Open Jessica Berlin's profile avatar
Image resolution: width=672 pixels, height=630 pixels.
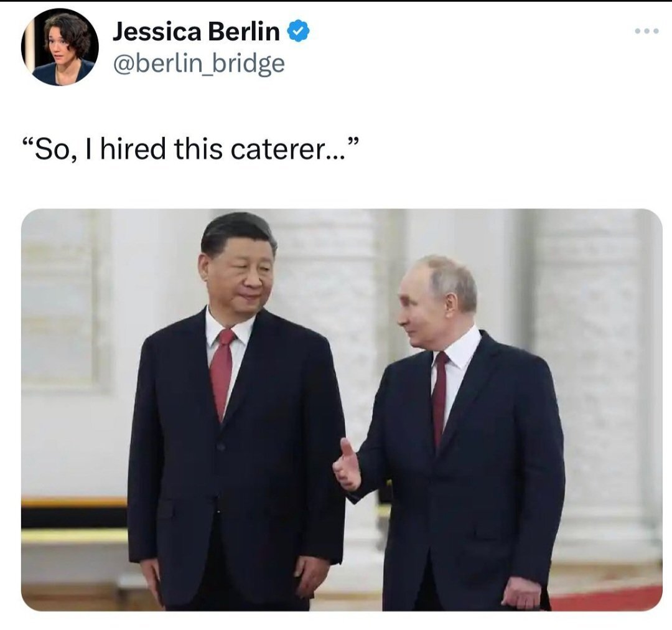pyautogui.click(x=60, y=47)
